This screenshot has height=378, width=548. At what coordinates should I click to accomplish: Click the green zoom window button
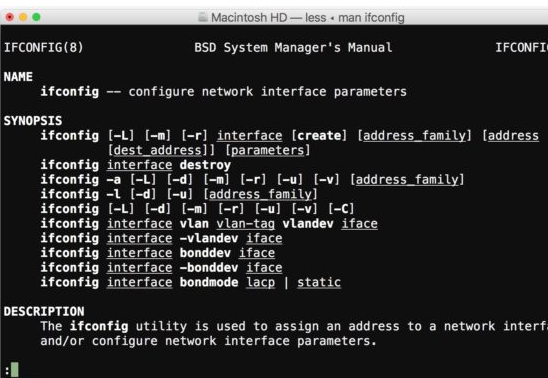click(36, 17)
